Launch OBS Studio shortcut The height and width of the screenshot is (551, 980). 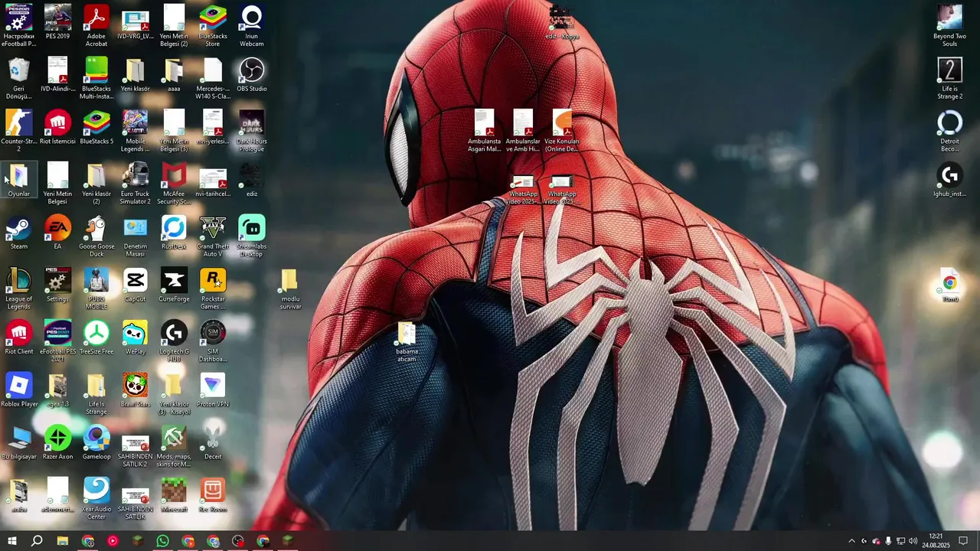252,74
